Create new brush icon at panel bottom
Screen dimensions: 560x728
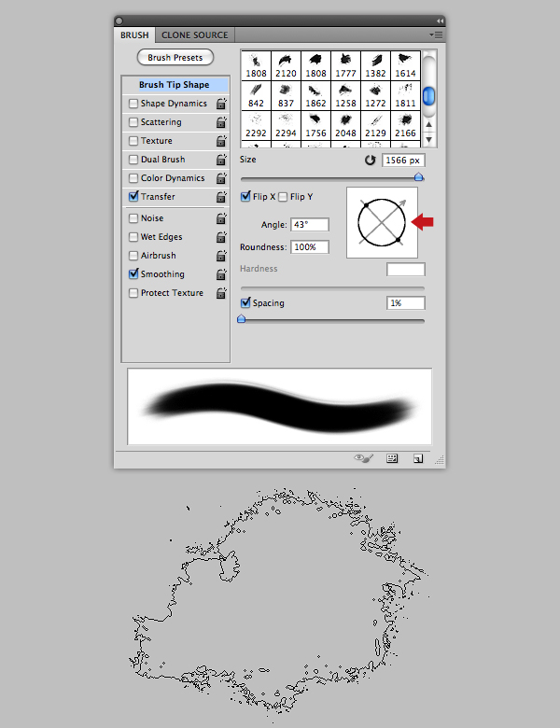click(418, 458)
